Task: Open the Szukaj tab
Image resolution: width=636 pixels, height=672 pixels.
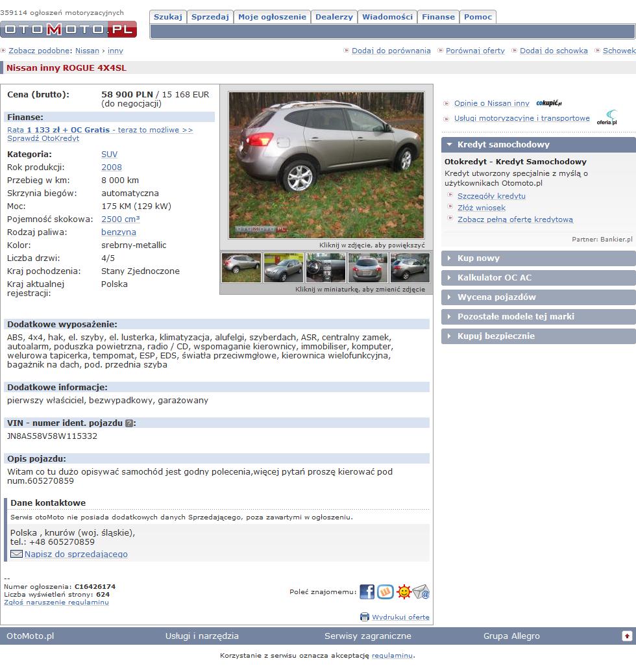Action: (x=168, y=17)
